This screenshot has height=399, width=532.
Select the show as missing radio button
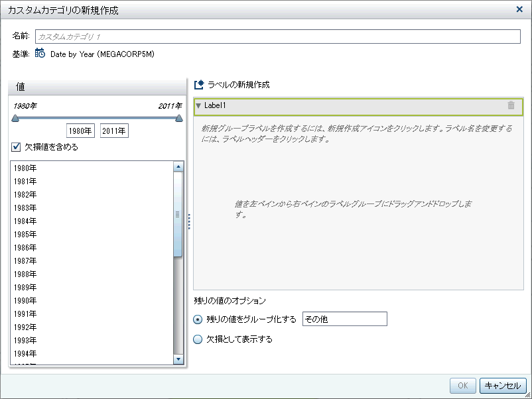[x=198, y=339]
